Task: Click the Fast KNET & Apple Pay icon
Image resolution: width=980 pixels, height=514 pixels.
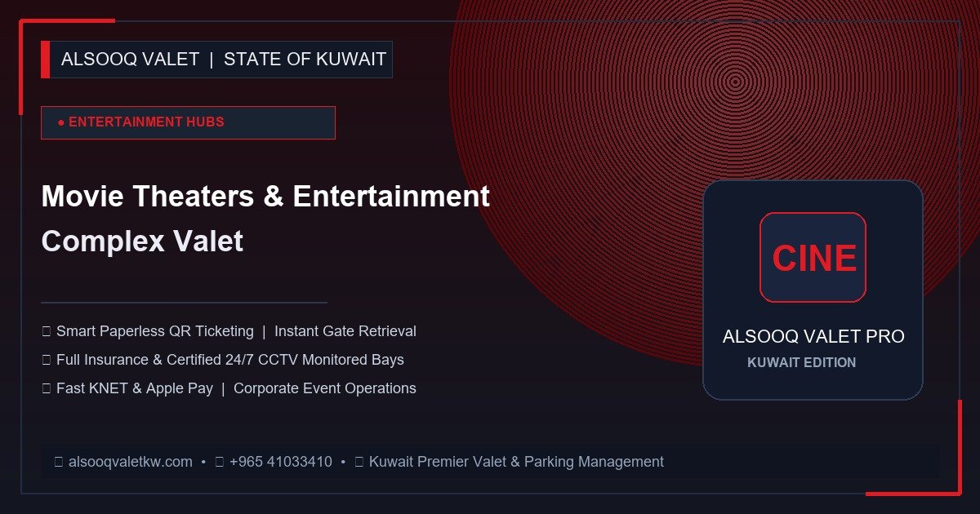Action: click(x=47, y=388)
